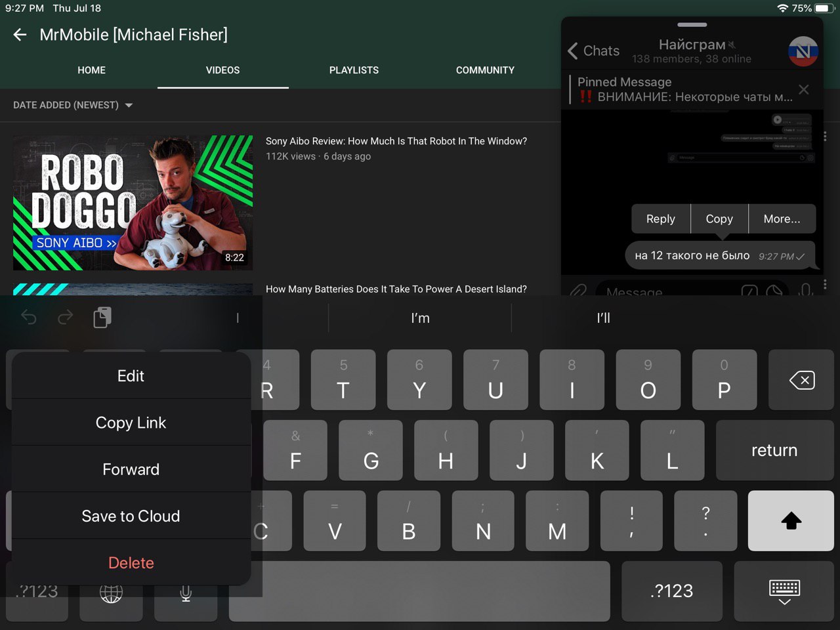Tap the slide-over grabber handle above Telegram

(x=692, y=25)
